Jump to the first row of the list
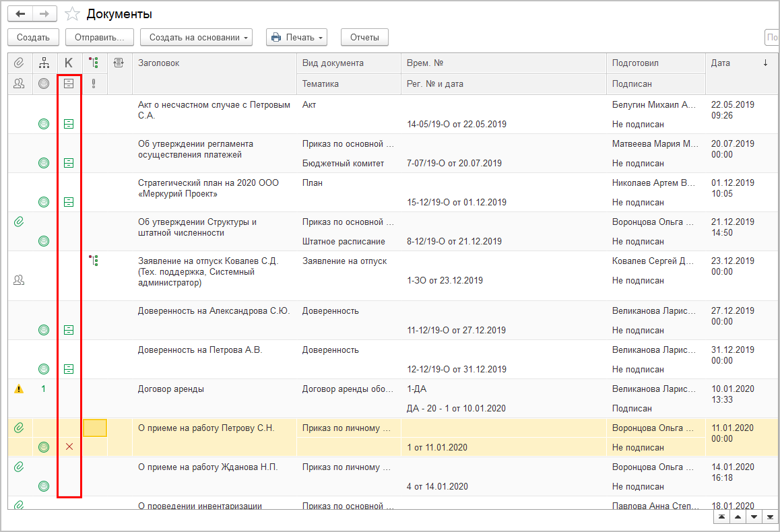This screenshot has width=780, height=532. pyautogui.click(x=721, y=517)
